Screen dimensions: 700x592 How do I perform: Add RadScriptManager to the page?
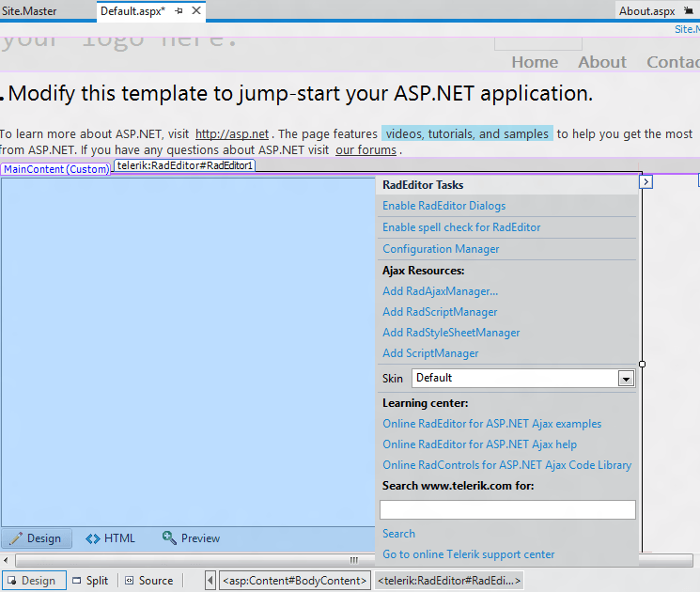pos(440,312)
